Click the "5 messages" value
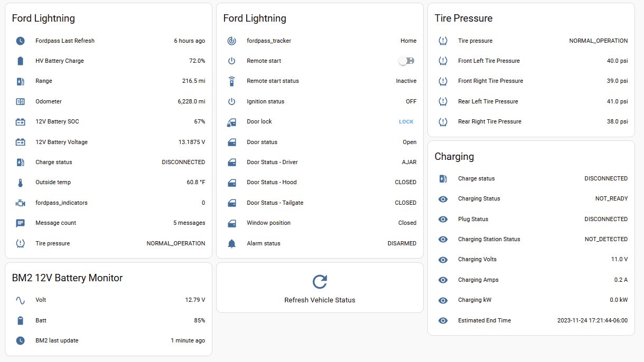Image resolution: width=644 pixels, height=362 pixels. (189, 223)
